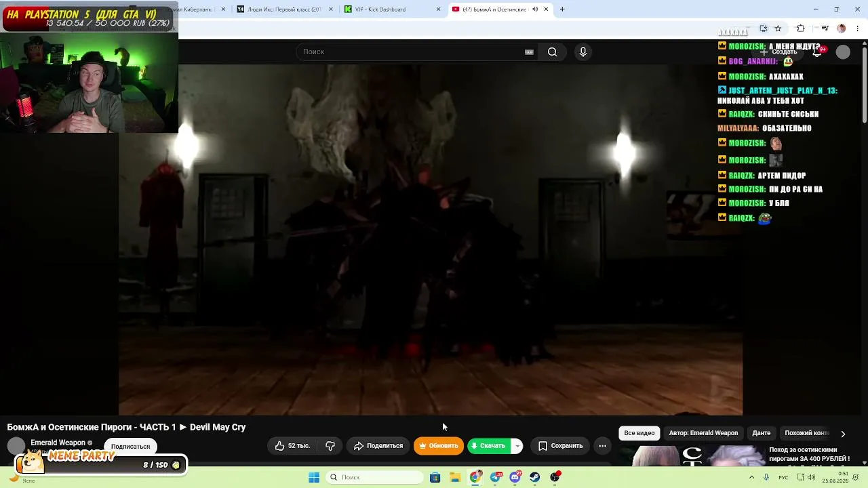The image size is (868, 488).
Task: Dislike the video with thumbs-down
Action: pos(330,446)
